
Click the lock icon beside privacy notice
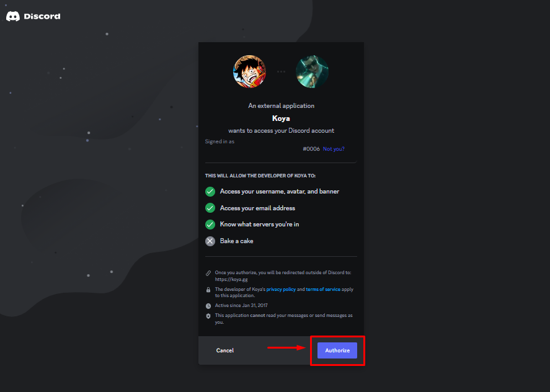coord(208,290)
